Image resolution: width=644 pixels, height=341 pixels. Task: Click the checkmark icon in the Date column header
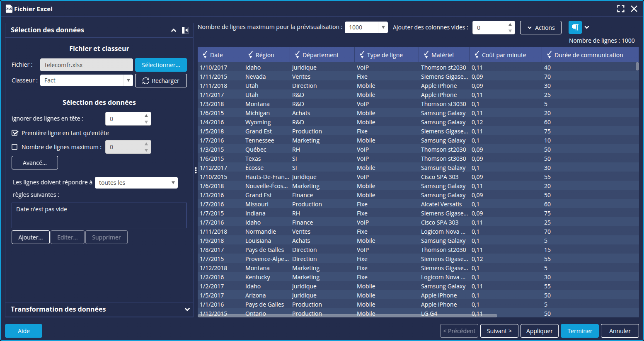[205, 55]
